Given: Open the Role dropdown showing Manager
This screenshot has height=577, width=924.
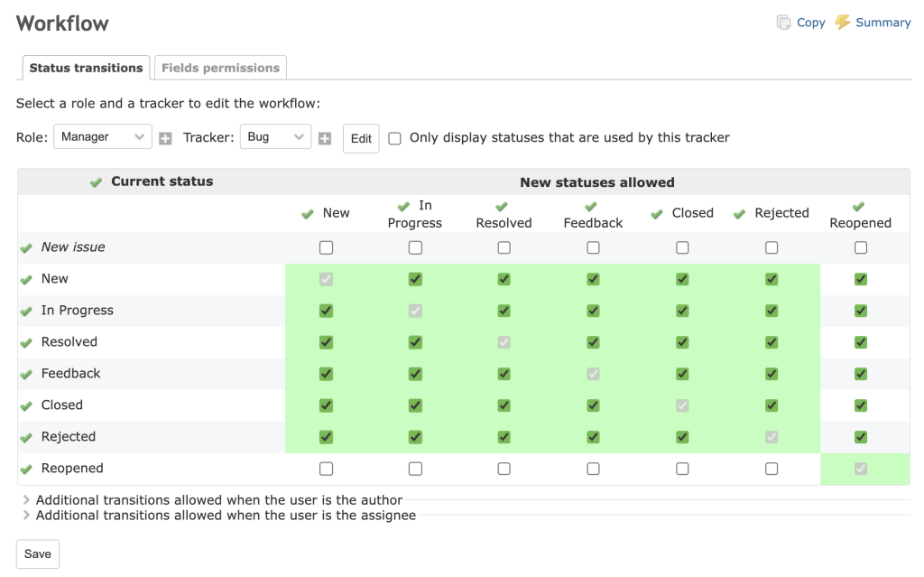Looking at the screenshot, I should (x=102, y=137).
